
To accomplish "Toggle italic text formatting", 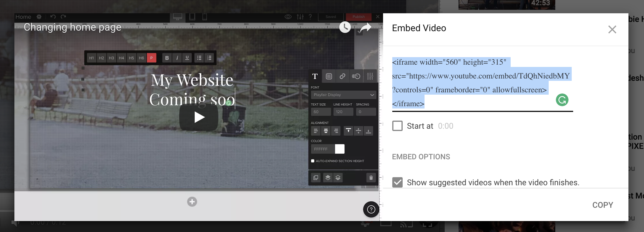I will click(177, 58).
